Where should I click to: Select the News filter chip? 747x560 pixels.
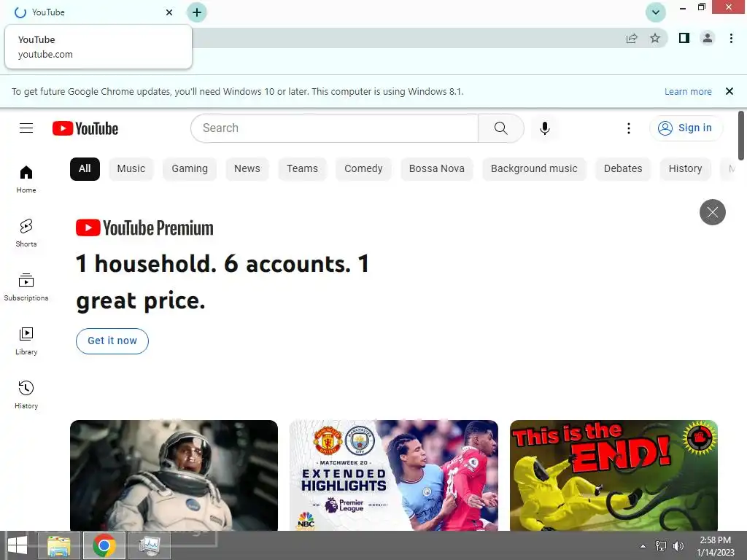tap(247, 168)
